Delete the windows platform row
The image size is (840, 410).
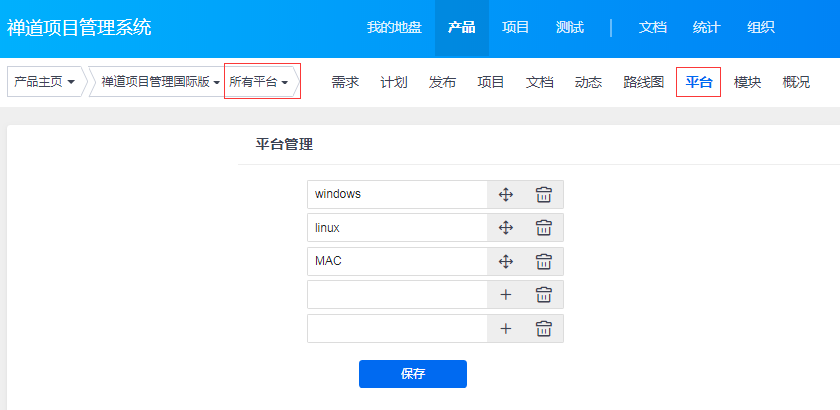[x=544, y=195]
